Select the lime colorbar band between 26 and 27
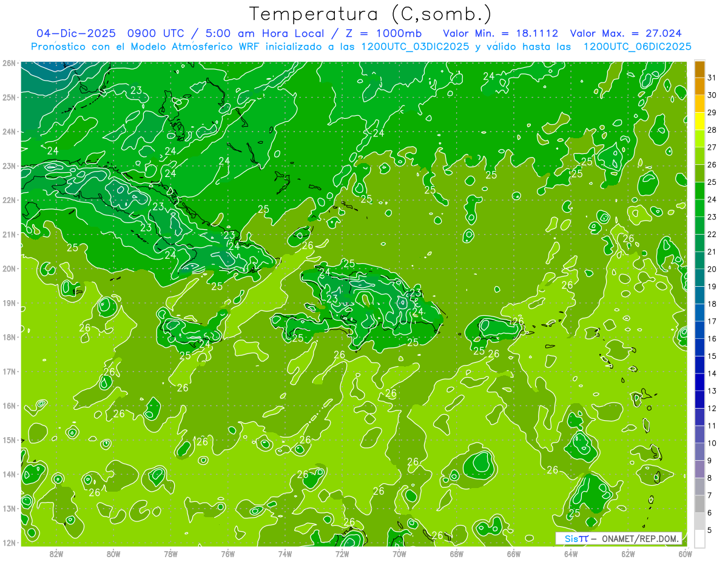This screenshot has height=562, width=728. pos(699,156)
